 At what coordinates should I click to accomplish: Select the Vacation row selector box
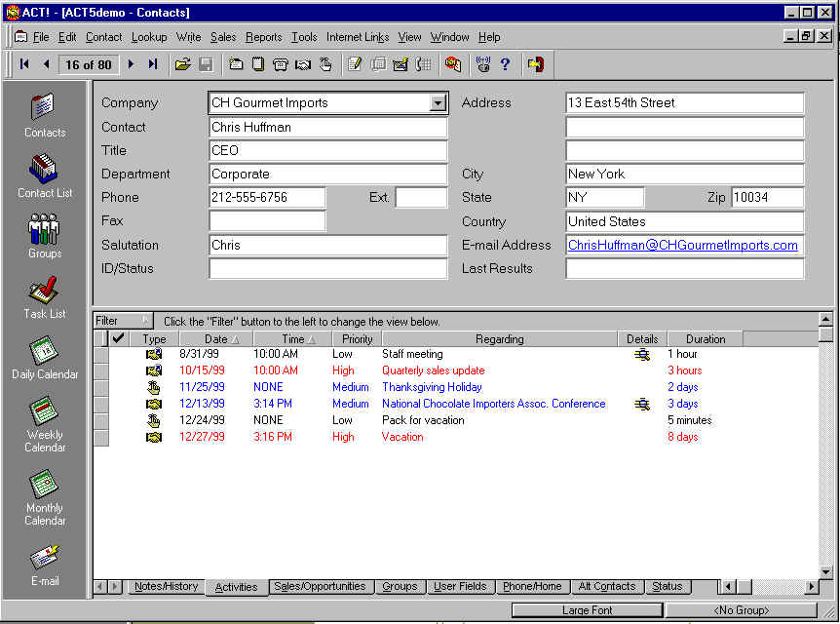[101, 437]
